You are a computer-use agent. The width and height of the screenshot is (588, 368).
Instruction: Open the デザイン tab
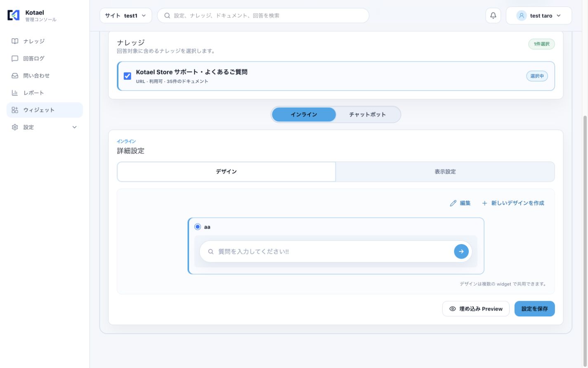tap(226, 171)
